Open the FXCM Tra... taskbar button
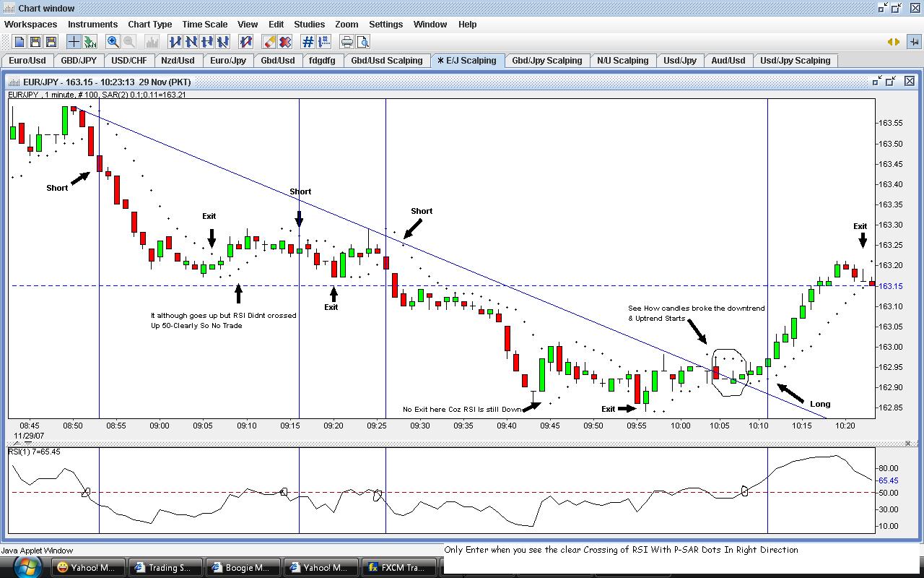Viewport: 924px width, 578px height. 399,567
